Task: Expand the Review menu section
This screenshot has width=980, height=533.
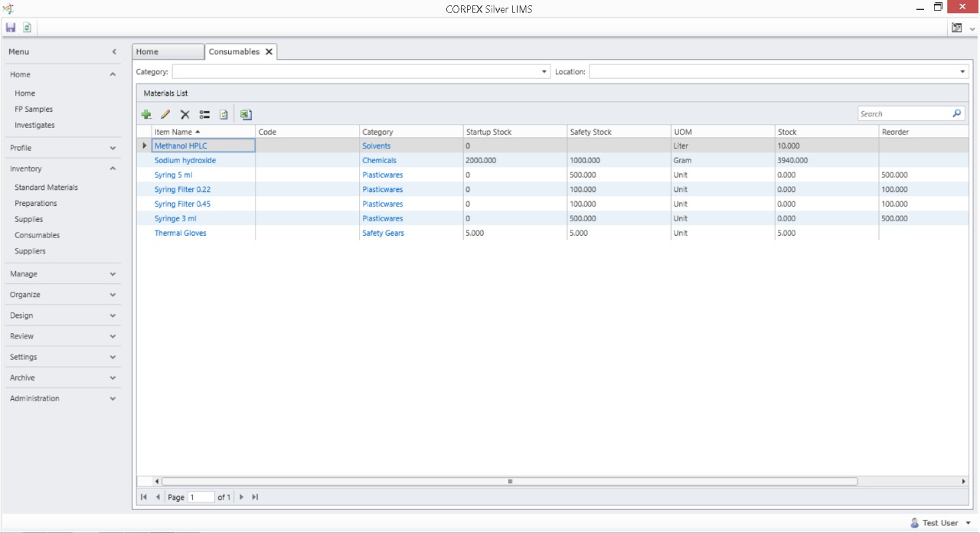Action: pos(113,336)
